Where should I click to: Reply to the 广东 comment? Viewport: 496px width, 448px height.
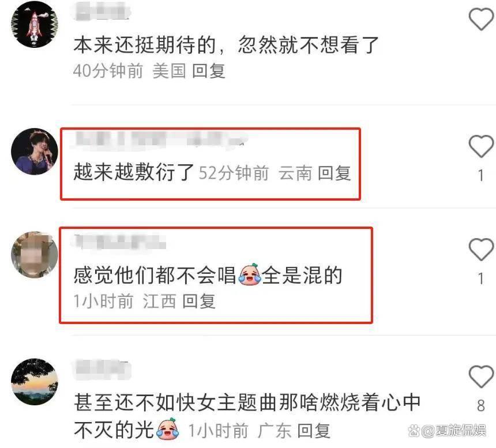314,431
